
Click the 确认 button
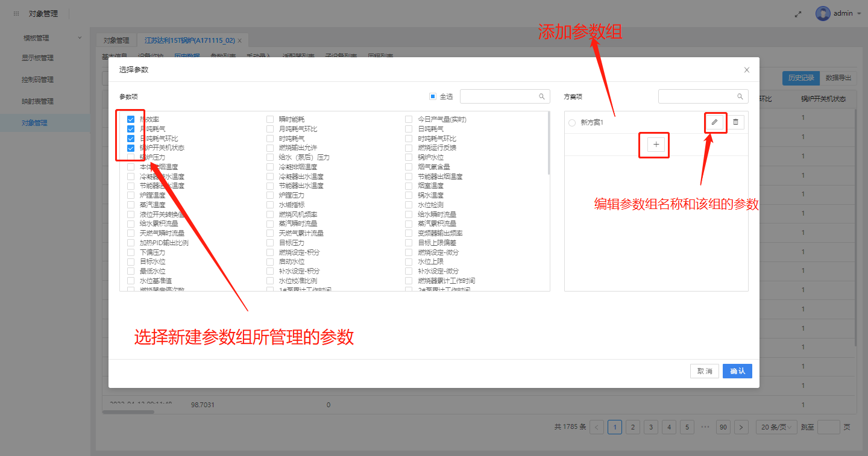coord(737,371)
